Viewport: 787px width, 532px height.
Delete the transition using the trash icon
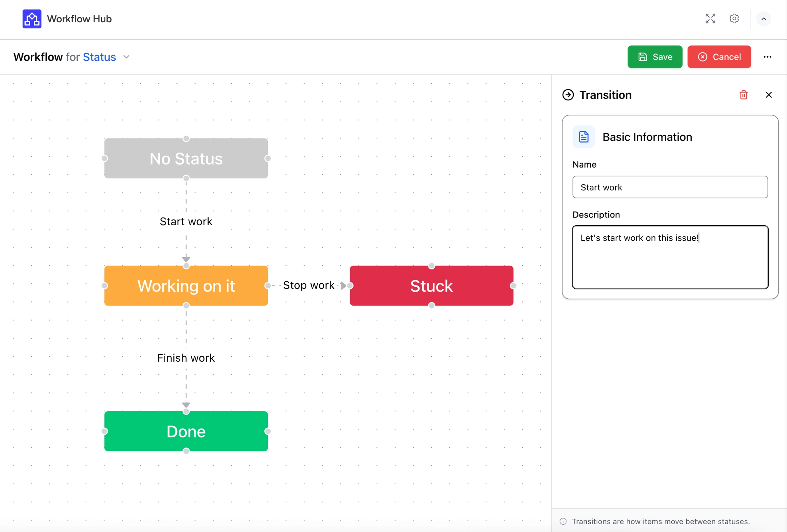(x=744, y=95)
